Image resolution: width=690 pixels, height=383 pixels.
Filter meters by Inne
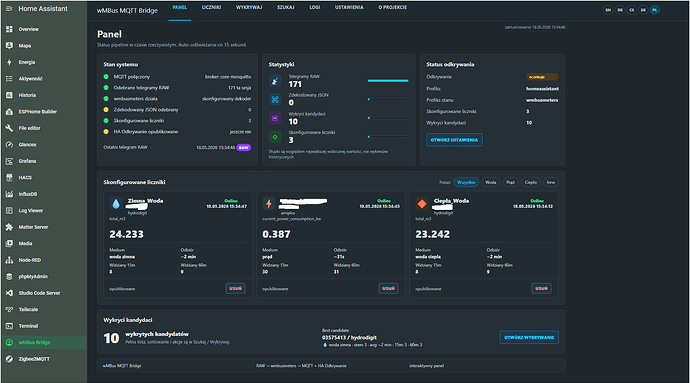tap(551, 182)
